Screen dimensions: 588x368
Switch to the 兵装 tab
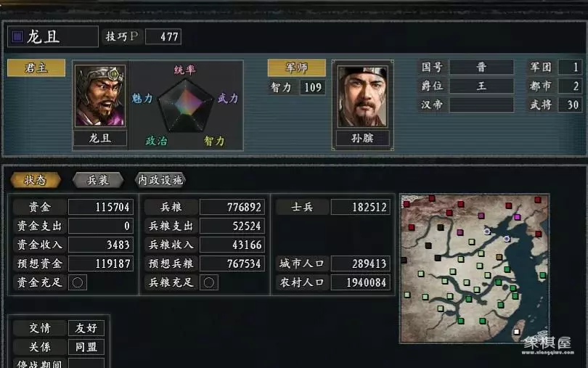[x=98, y=180]
